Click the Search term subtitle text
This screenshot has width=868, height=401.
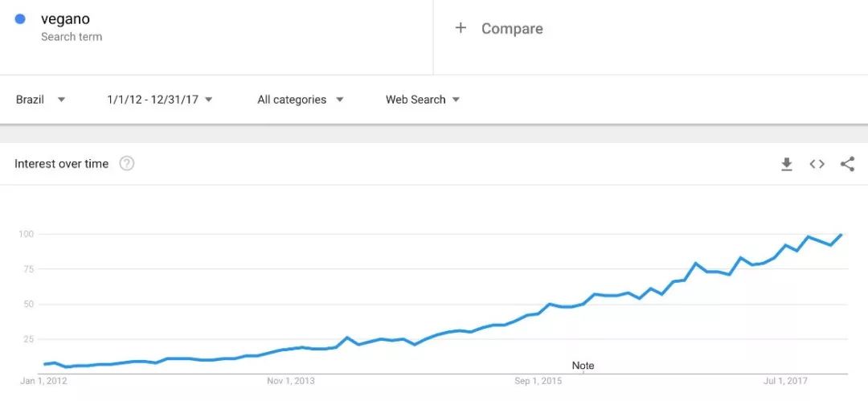point(72,37)
